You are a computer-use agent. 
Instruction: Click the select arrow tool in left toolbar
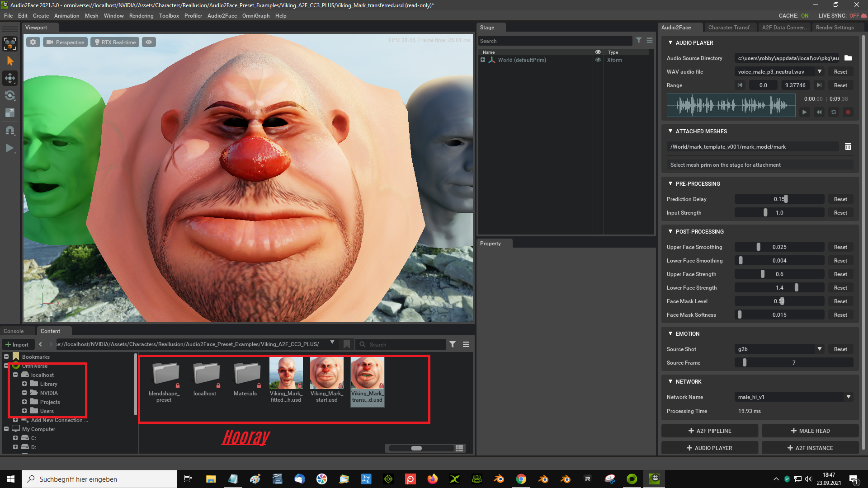pos(10,61)
